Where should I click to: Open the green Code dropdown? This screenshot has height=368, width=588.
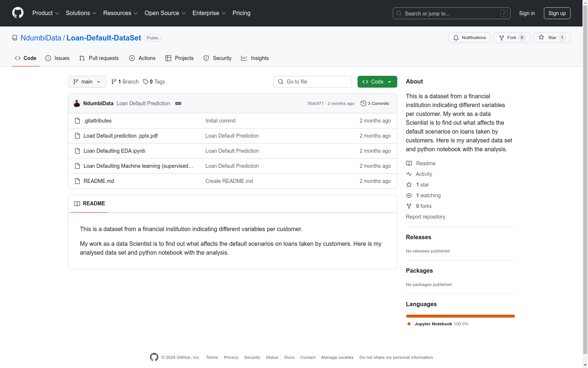[x=377, y=82]
